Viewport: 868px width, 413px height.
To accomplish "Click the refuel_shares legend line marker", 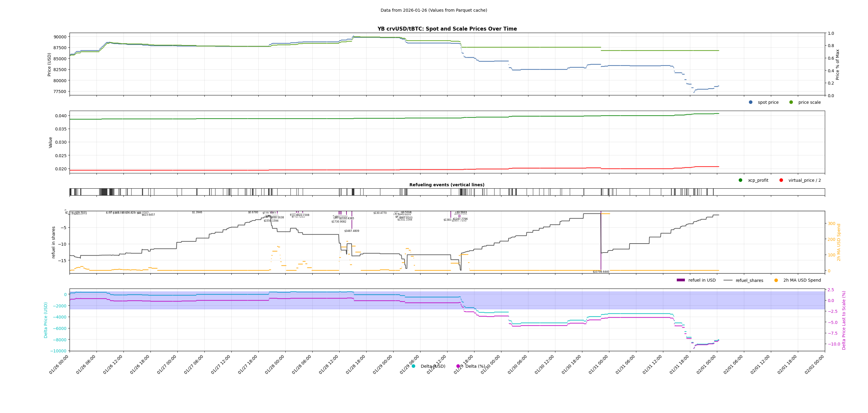I will click(728, 280).
